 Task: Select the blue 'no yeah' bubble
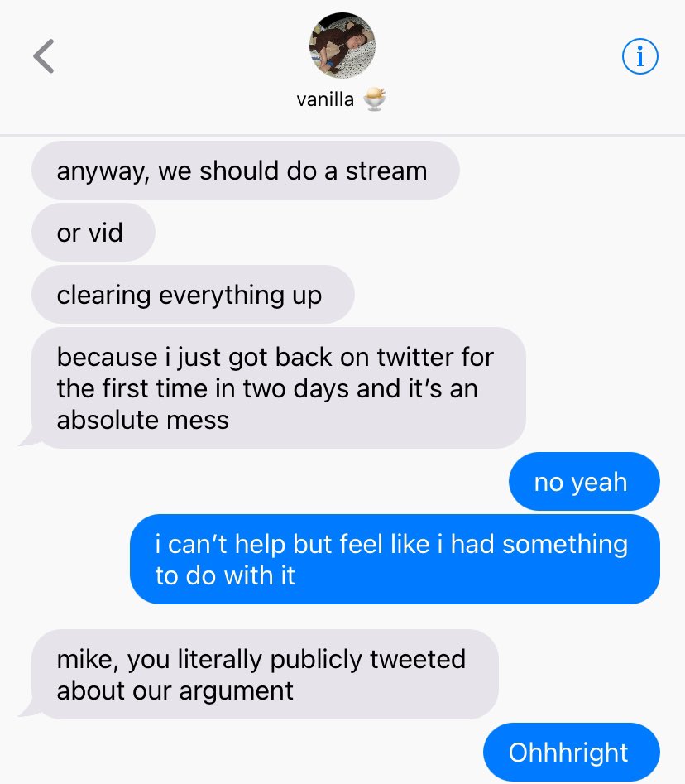(584, 482)
